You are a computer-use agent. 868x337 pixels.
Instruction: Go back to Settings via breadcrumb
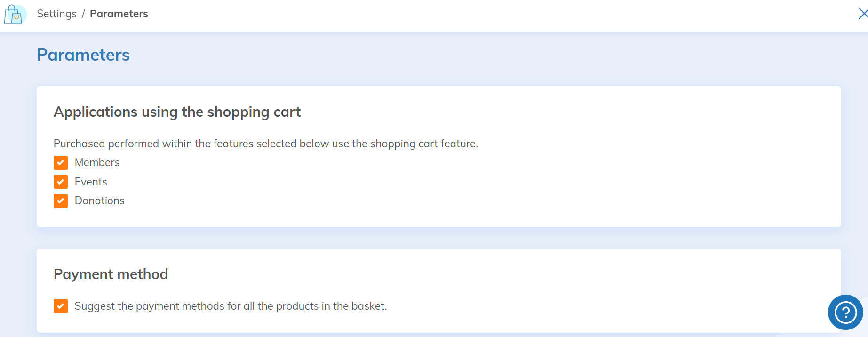point(56,14)
